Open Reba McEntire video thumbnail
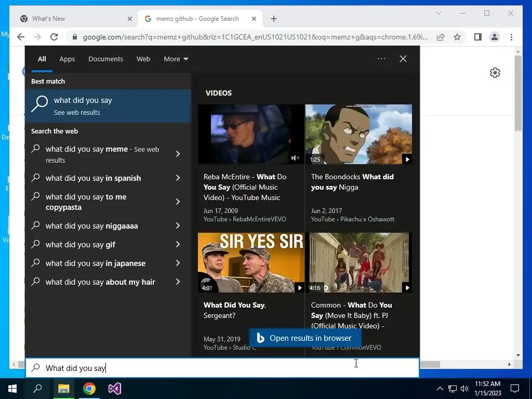 (251, 135)
